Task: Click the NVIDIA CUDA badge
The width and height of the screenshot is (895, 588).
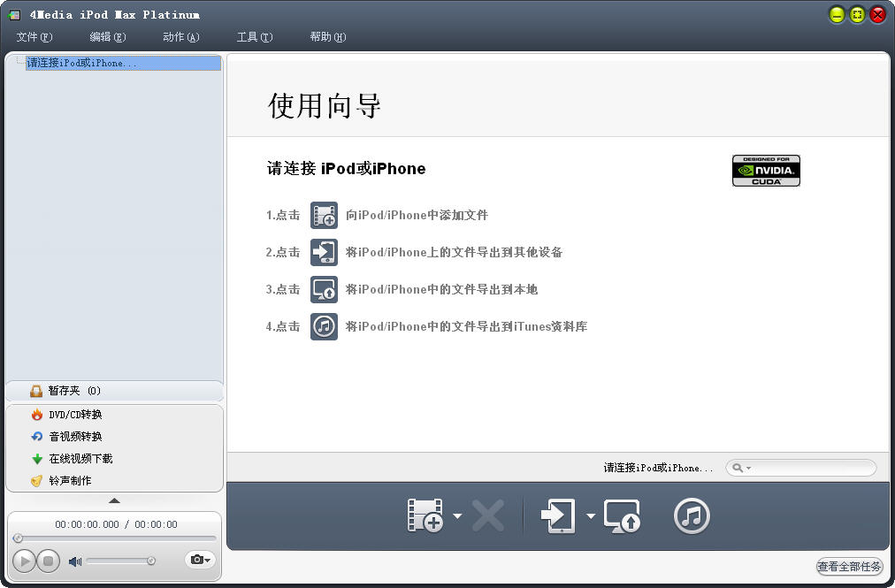Action: coord(766,170)
